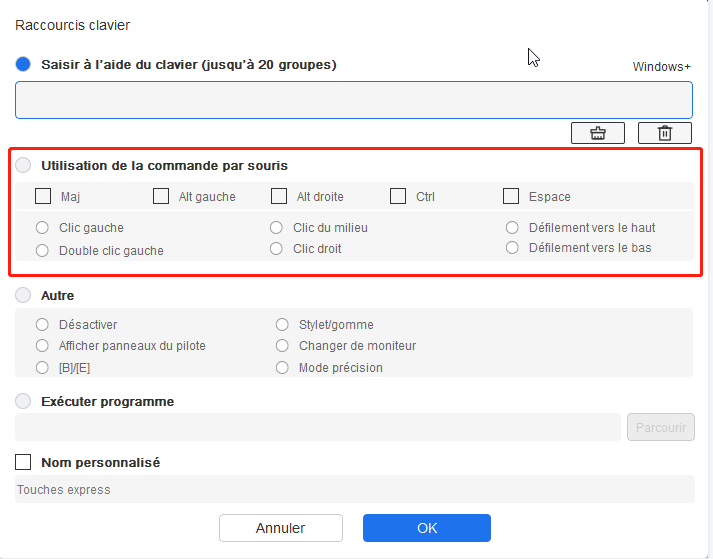Check the Alt gauche checkbox
This screenshot has height=559, width=713.
click(x=161, y=196)
